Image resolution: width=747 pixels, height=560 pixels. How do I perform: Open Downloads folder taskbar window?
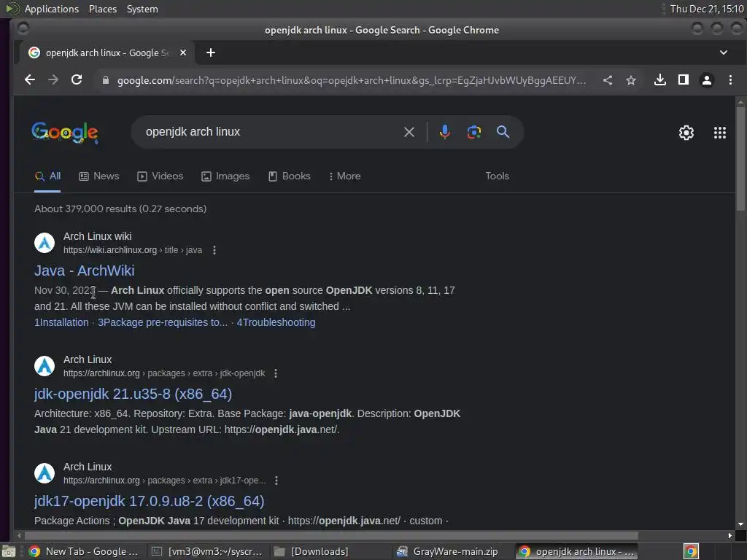(330, 551)
